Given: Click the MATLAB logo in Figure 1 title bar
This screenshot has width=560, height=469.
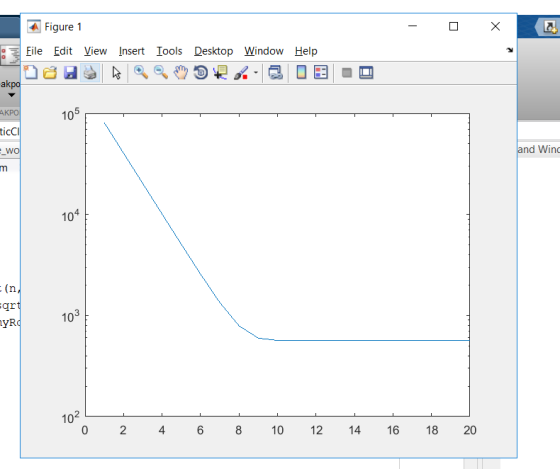Looking at the screenshot, I should pyautogui.click(x=34, y=27).
